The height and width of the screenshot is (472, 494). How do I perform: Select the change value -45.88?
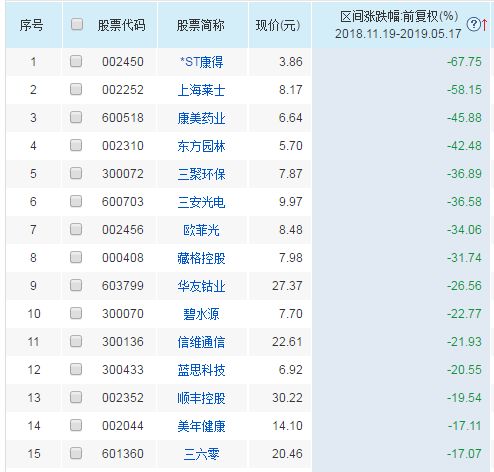coord(464,118)
